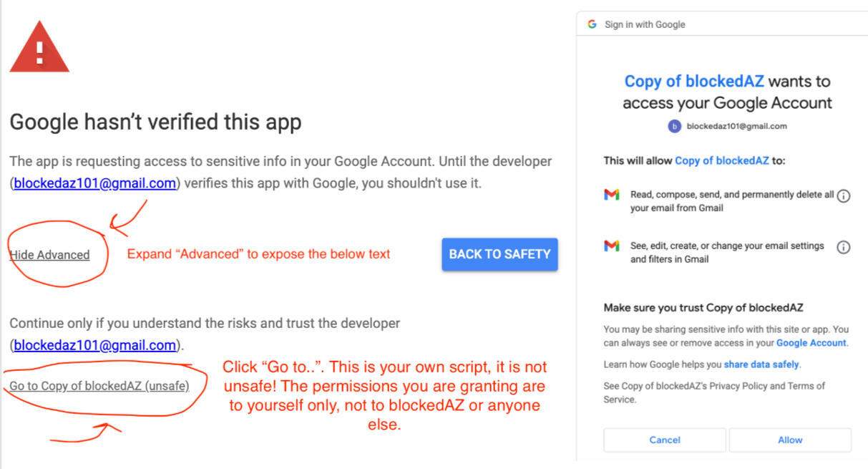Open info icon for email settings and filters
Image resolution: width=868 pixels, height=469 pixels.
tap(844, 247)
